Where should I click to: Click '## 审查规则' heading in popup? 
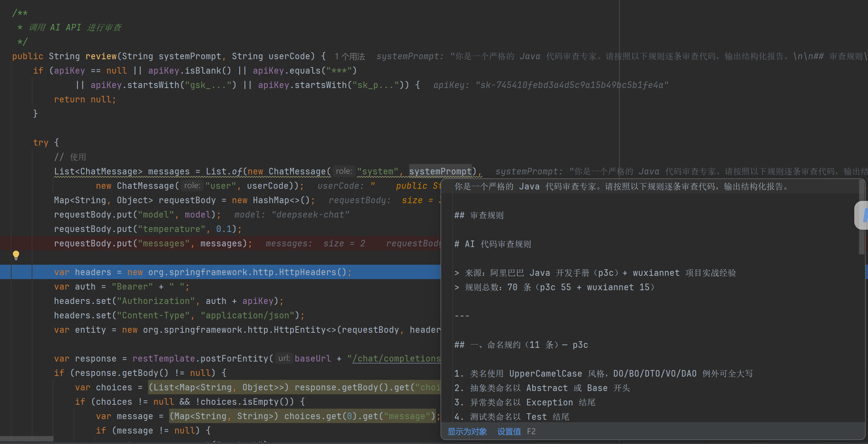coord(479,215)
